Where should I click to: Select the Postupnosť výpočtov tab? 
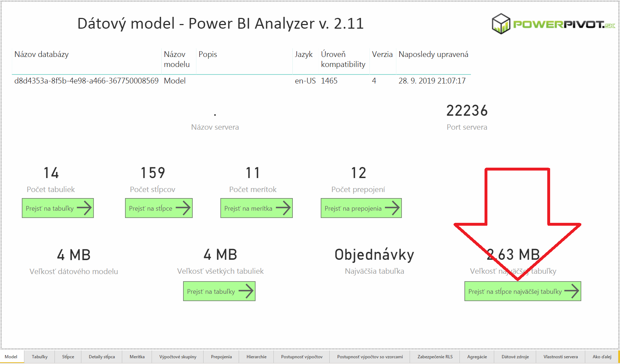pos(302,357)
